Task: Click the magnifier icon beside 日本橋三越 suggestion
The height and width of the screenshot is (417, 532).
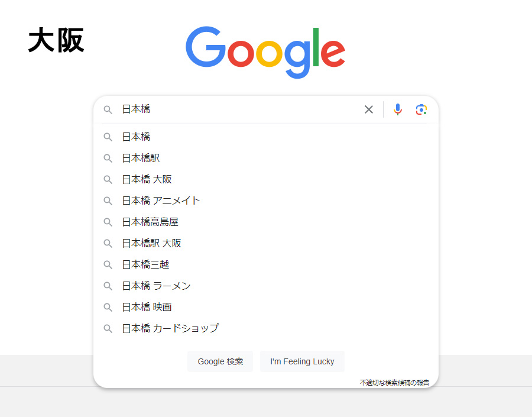Action: pyautogui.click(x=108, y=264)
